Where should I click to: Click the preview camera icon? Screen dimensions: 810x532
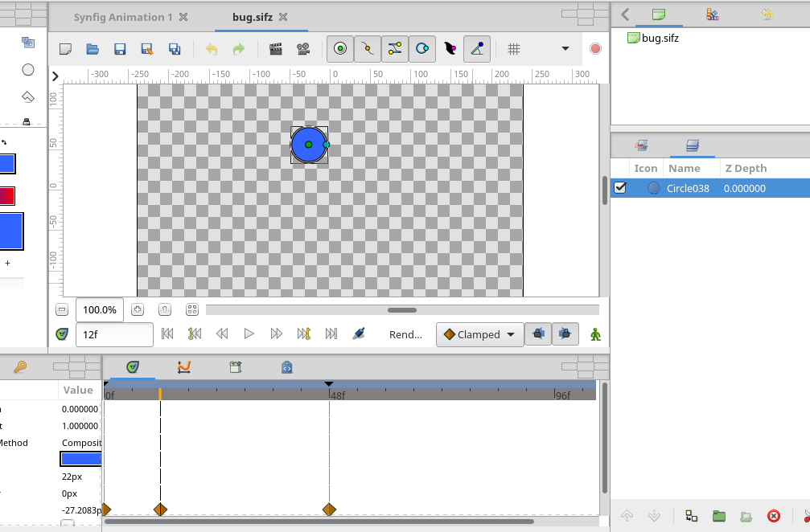pyautogui.click(x=303, y=49)
